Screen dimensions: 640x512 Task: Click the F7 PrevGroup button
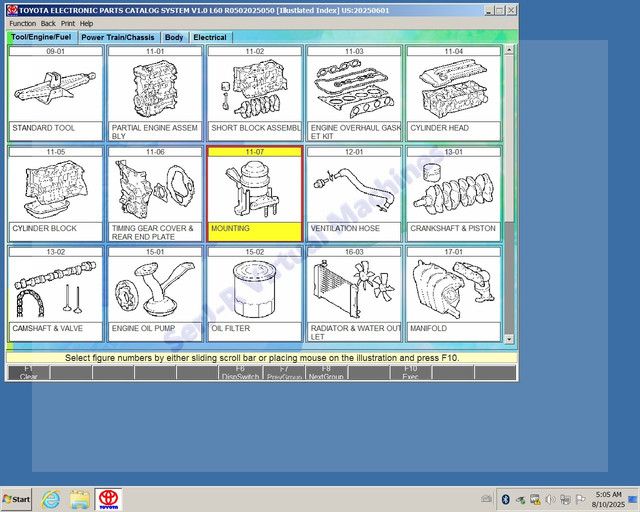[x=284, y=372]
